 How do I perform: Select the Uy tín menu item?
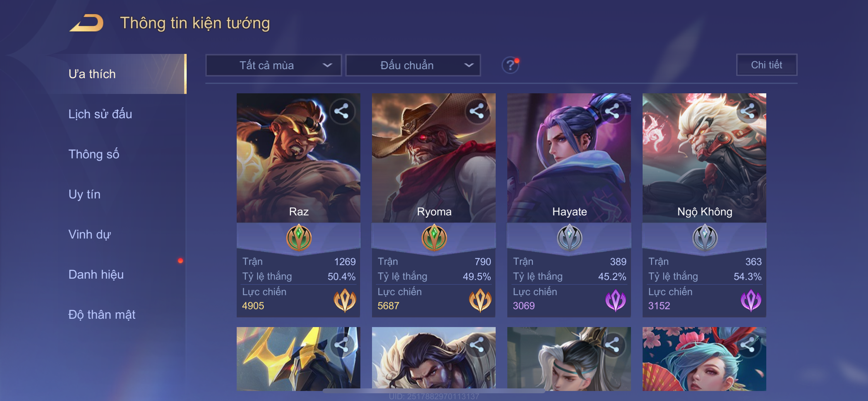tap(84, 194)
